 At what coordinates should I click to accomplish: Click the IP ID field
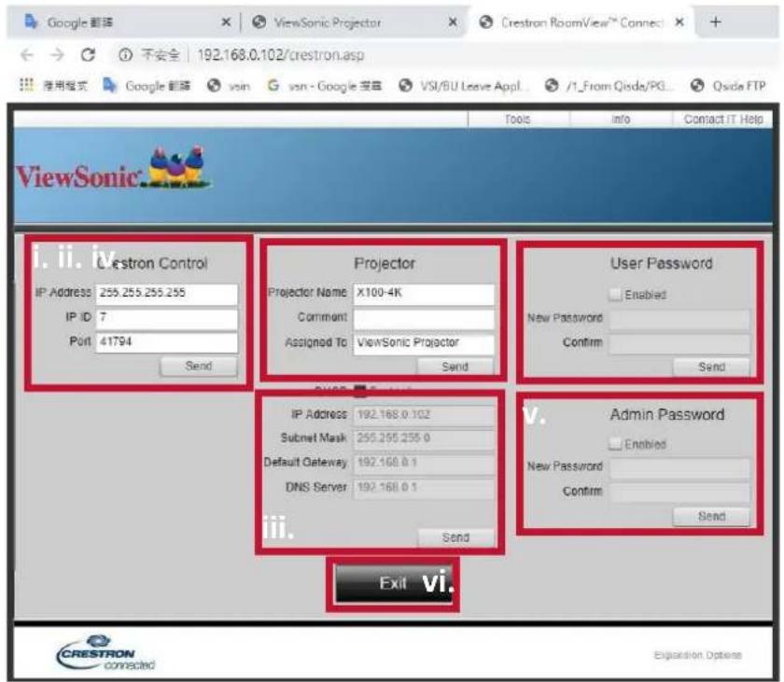tap(166, 318)
